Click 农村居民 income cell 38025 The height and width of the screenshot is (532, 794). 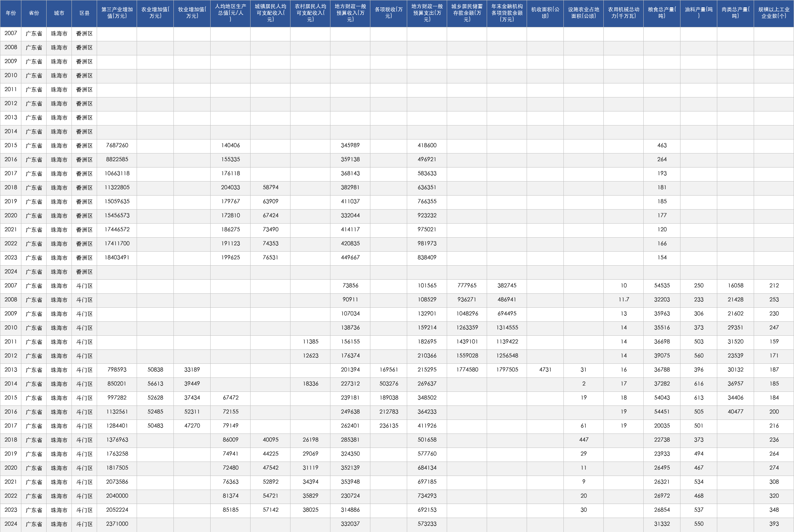tap(310, 510)
